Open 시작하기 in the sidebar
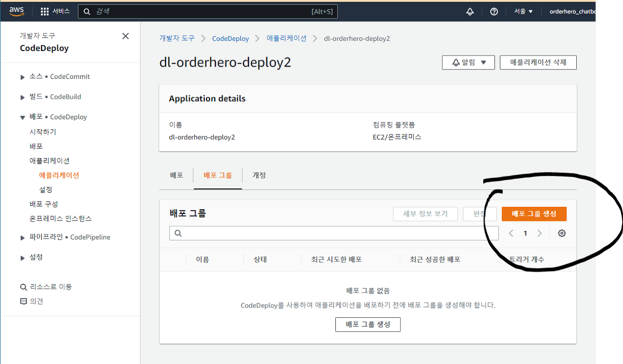 43,132
